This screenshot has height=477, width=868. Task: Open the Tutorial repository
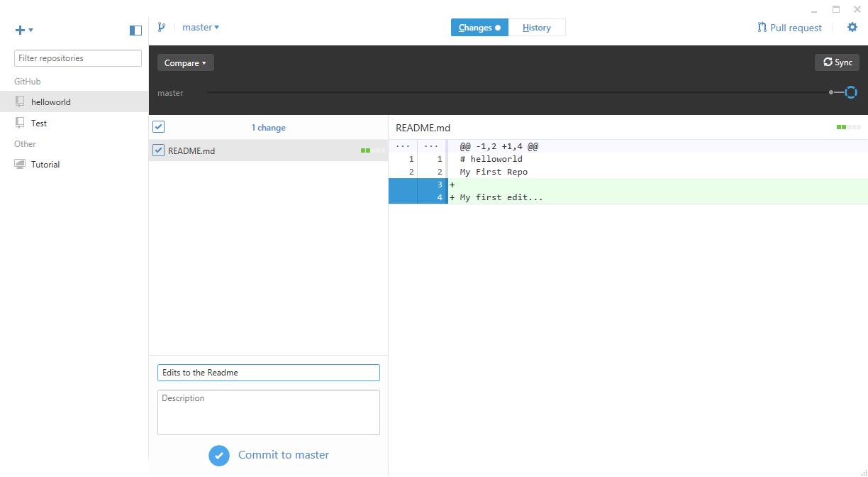(74, 164)
